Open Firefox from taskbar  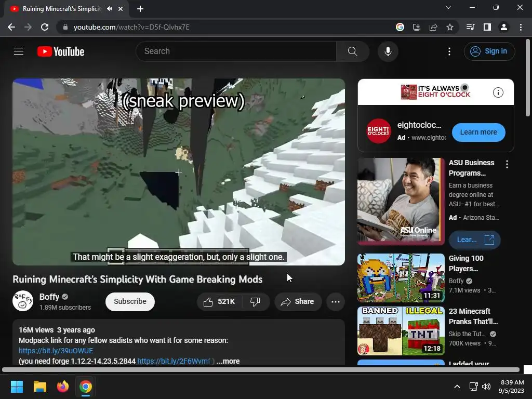63,387
